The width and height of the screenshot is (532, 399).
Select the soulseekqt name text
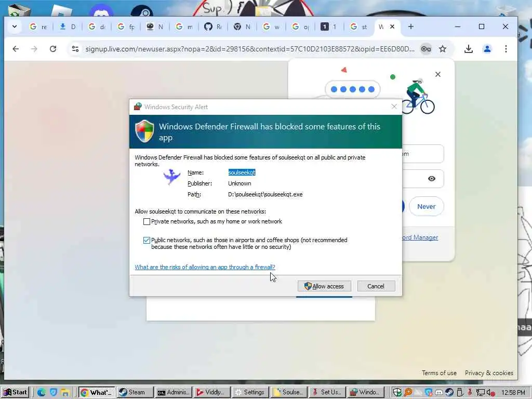point(242,172)
